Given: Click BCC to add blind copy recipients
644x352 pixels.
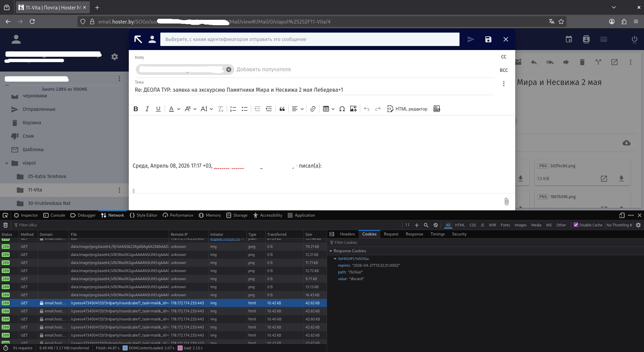Looking at the screenshot, I should pos(503,70).
